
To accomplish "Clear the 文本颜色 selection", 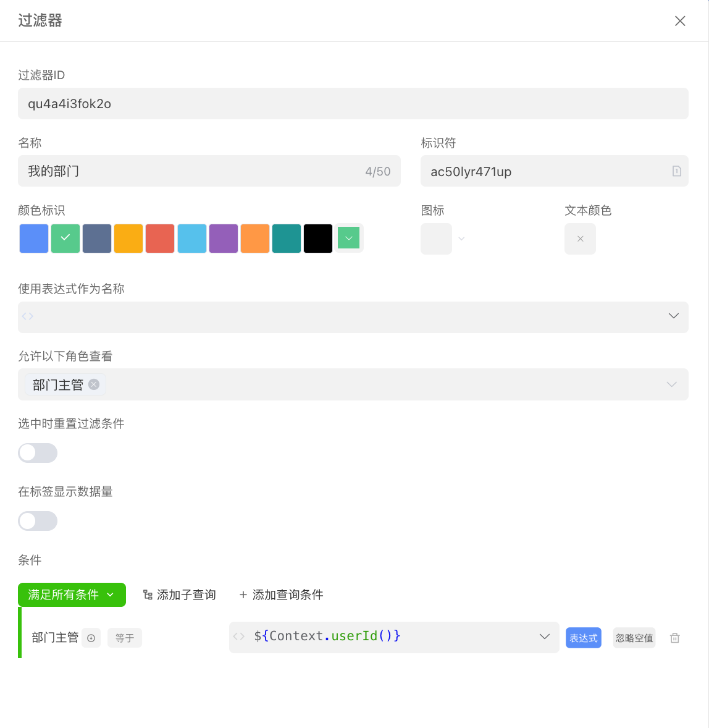I will point(579,239).
